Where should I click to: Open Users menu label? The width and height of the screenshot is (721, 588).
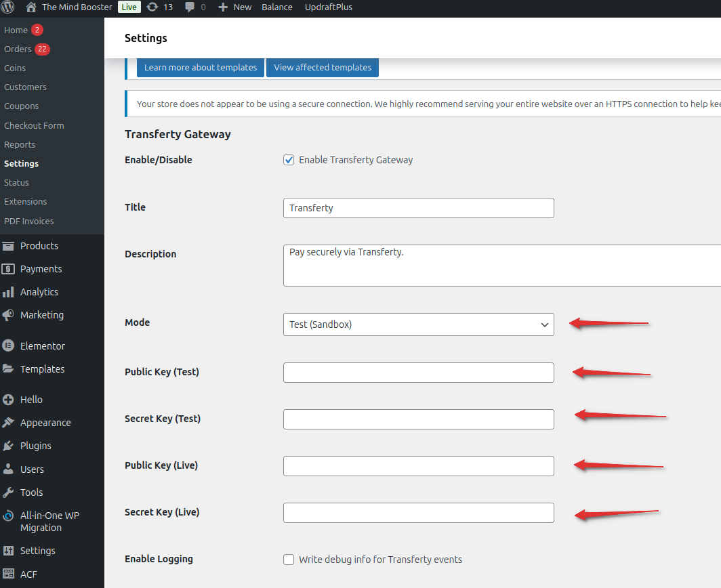point(32,469)
